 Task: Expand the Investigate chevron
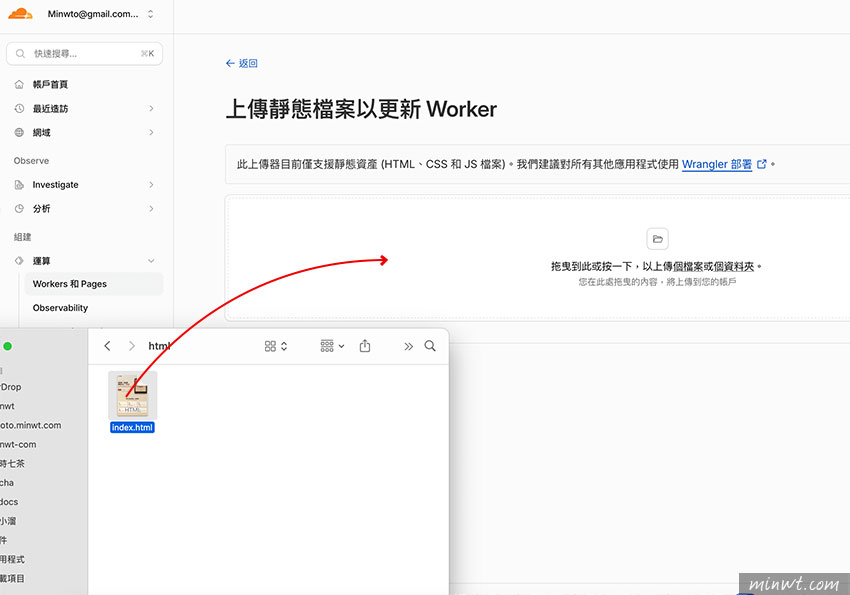point(151,185)
